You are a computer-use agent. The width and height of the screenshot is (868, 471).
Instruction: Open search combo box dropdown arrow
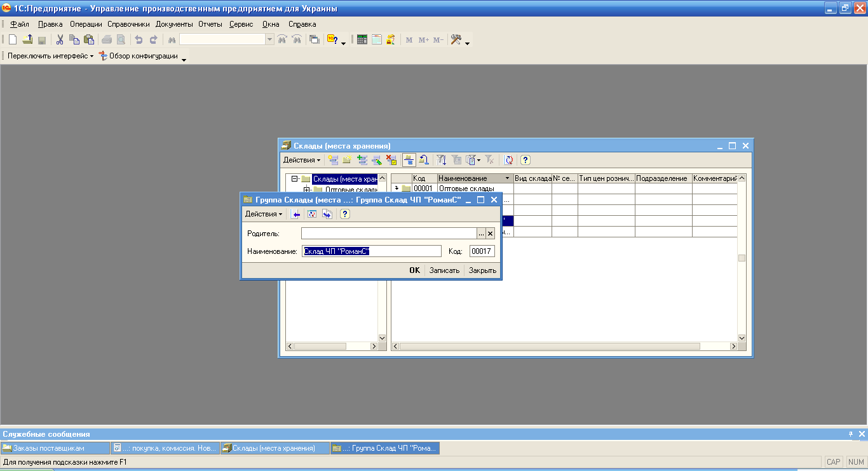270,39
